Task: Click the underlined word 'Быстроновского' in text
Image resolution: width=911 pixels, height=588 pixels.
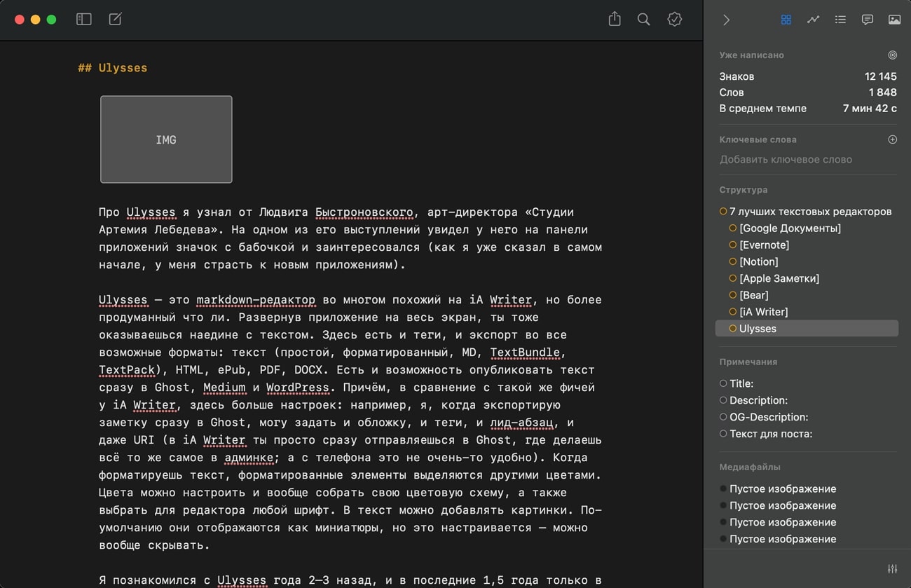Action: pyautogui.click(x=364, y=212)
